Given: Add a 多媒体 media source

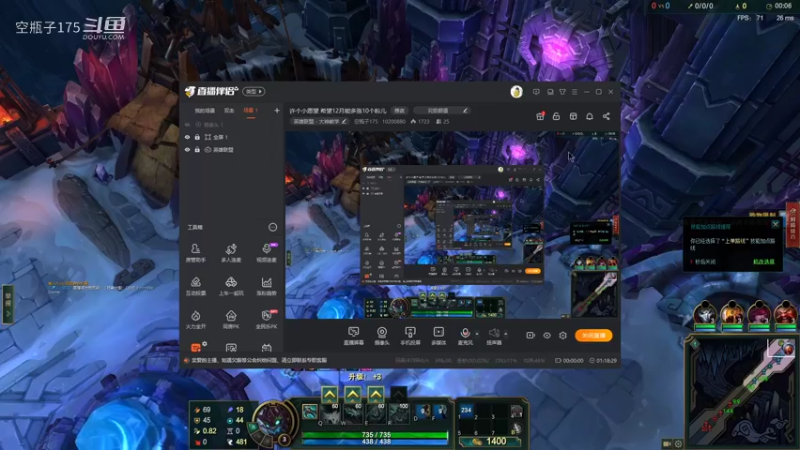Looking at the screenshot, I should [438, 336].
